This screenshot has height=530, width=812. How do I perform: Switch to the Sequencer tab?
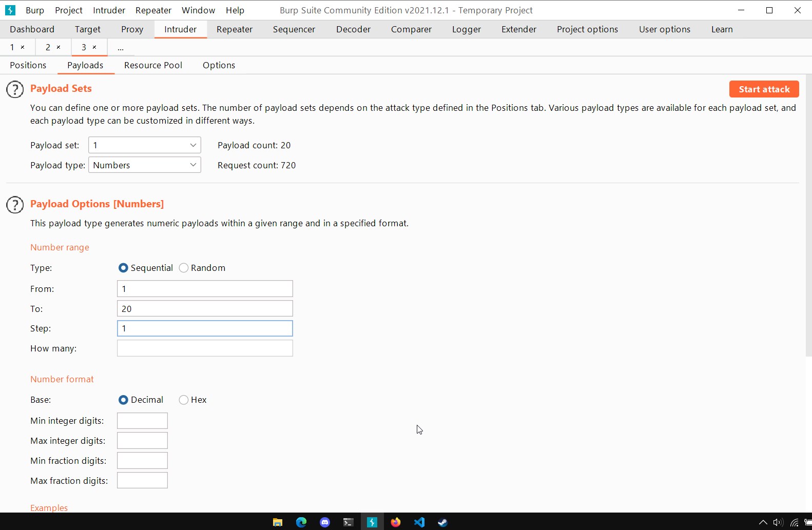click(294, 29)
